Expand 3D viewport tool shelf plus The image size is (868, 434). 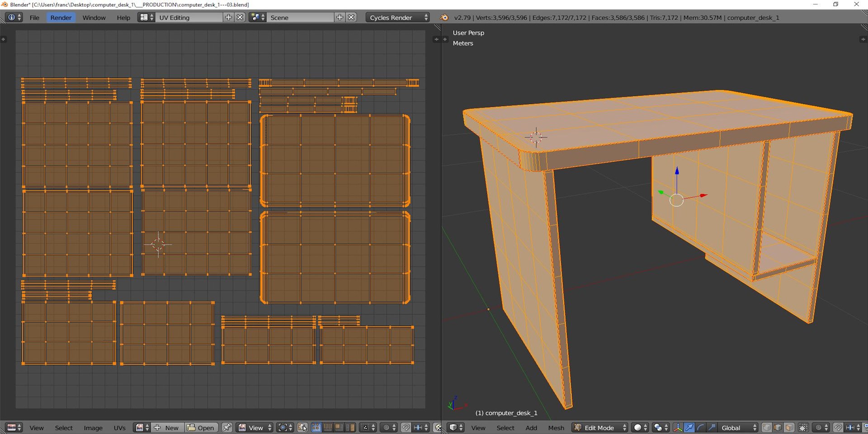click(x=445, y=39)
